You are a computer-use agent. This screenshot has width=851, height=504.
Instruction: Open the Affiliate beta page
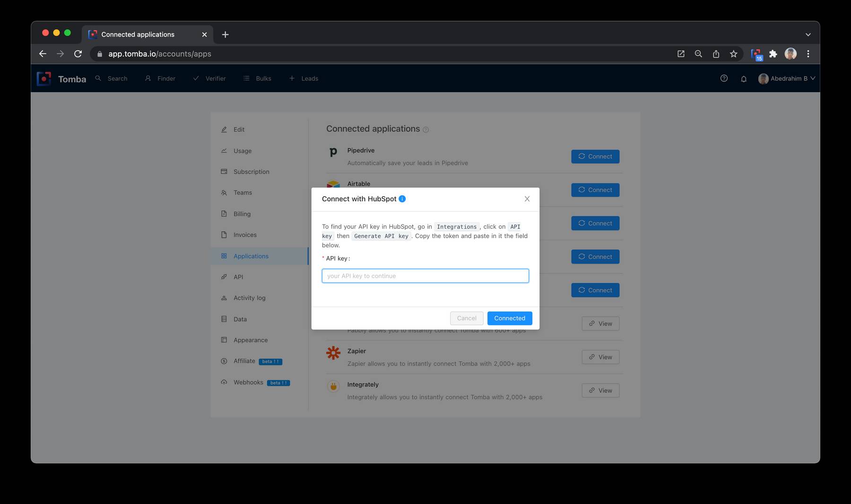click(260, 361)
